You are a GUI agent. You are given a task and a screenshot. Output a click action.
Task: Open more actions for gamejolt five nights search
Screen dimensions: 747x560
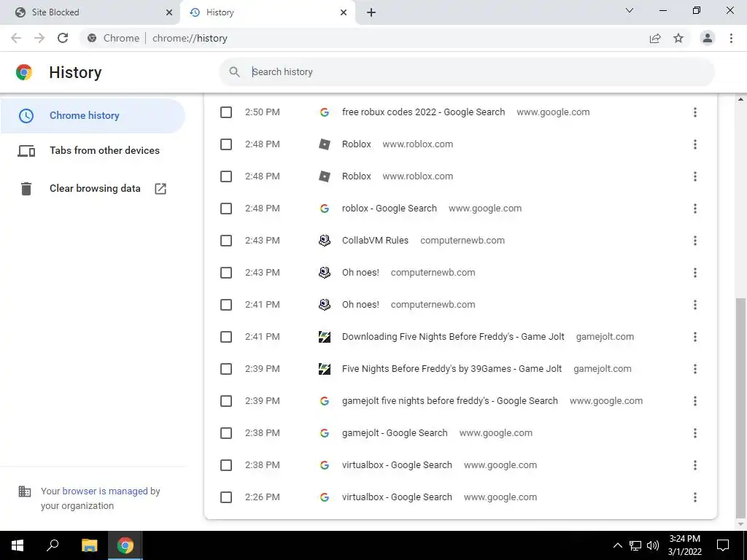[695, 401]
